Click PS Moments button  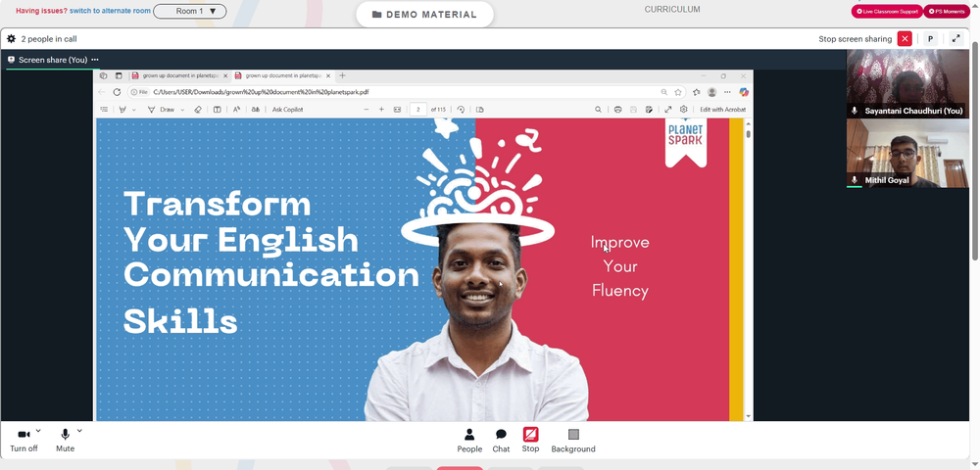pyautogui.click(x=947, y=11)
